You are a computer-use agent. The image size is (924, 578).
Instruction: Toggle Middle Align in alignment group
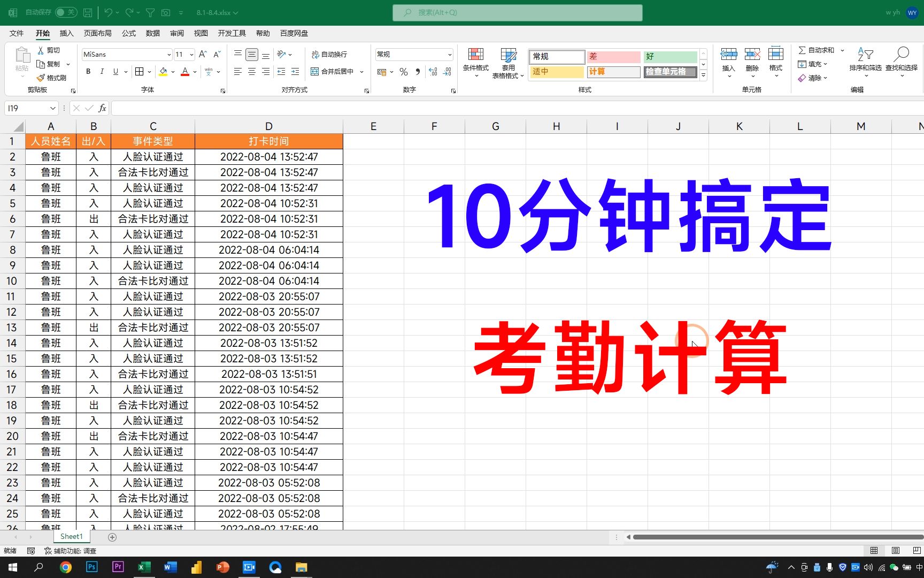252,54
